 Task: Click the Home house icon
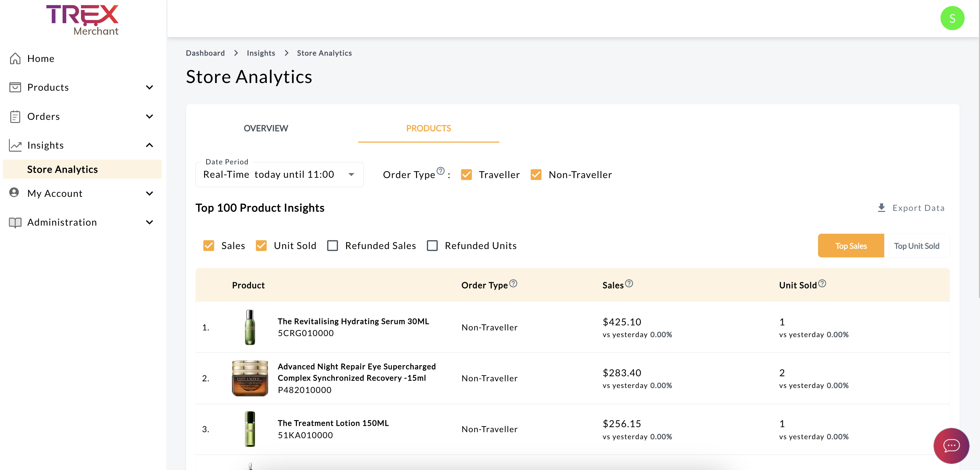coord(15,58)
